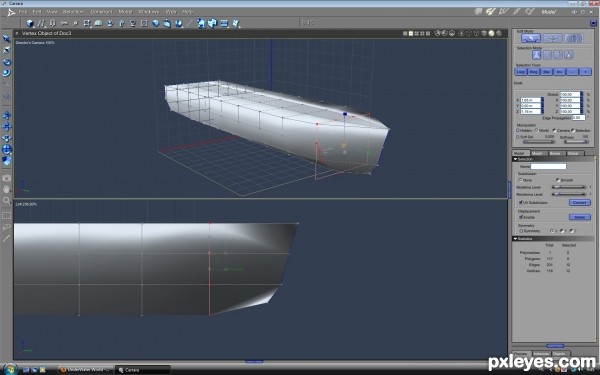Viewport: 600px width, 375px height.
Task: Select the rotate tool in left toolbar
Action: coord(7,62)
